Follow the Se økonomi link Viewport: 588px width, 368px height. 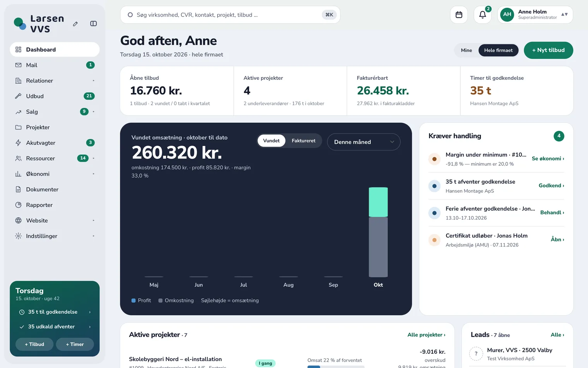[x=548, y=159]
